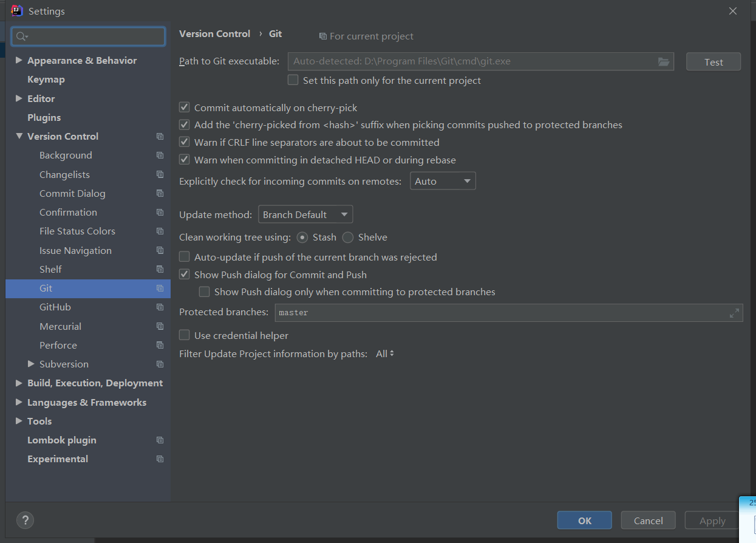Click project-level icon next to Background
The image size is (756, 543).
[x=160, y=155]
